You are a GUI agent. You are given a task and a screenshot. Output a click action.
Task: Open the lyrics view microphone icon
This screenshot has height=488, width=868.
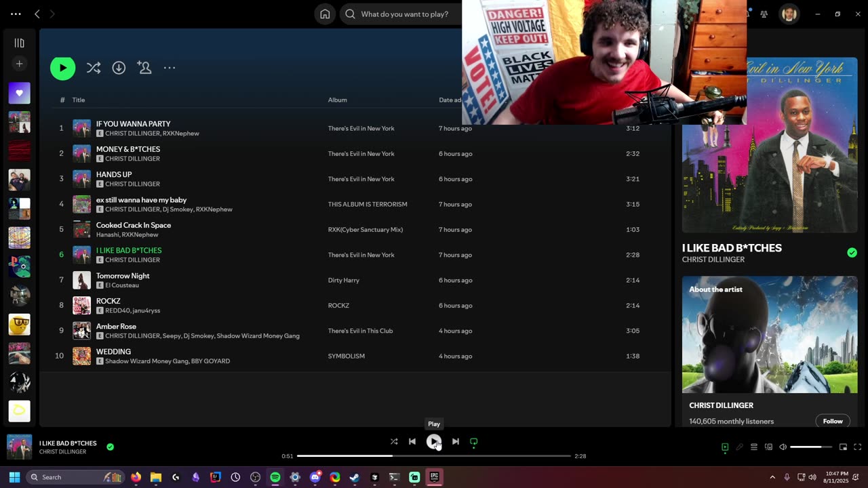pyautogui.click(x=739, y=447)
